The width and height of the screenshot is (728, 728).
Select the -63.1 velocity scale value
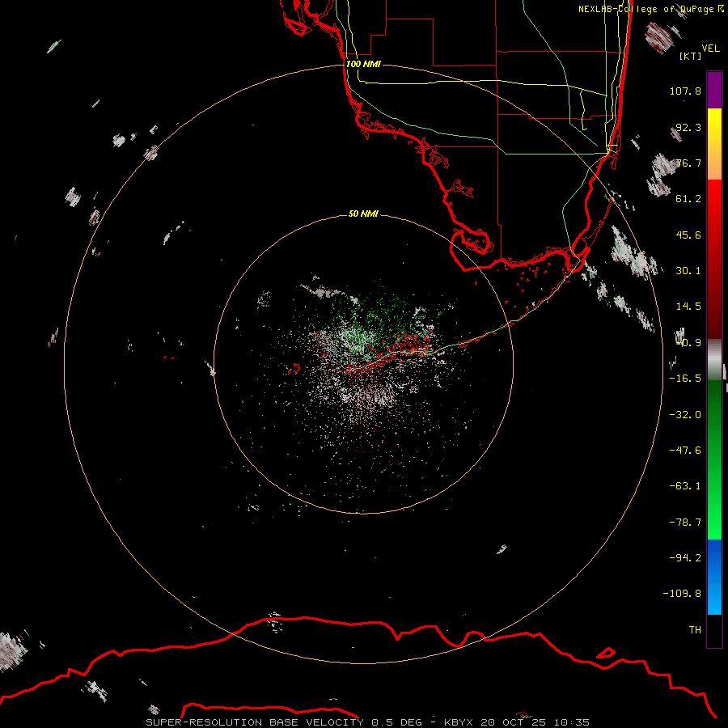(685, 486)
